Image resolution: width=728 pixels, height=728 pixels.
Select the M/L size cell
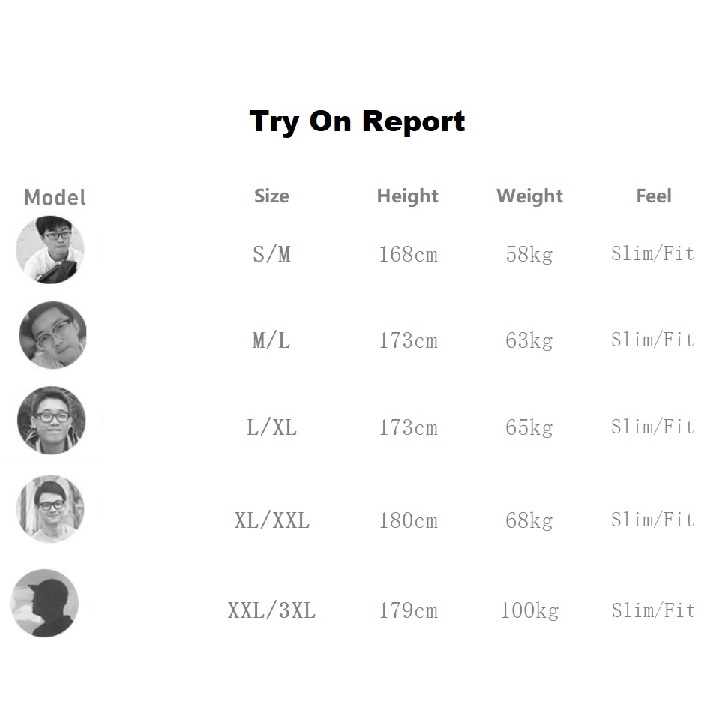pos(271,341)
